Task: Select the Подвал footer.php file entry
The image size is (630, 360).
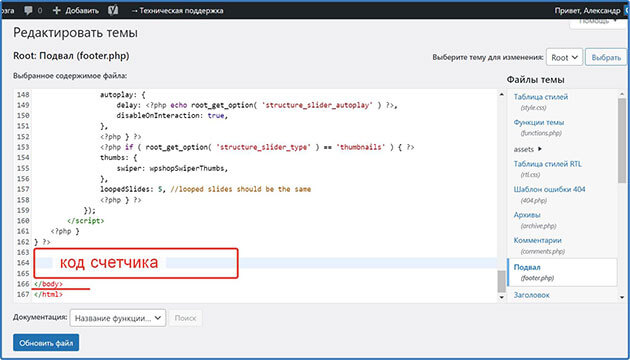Action: coord(562,272)
